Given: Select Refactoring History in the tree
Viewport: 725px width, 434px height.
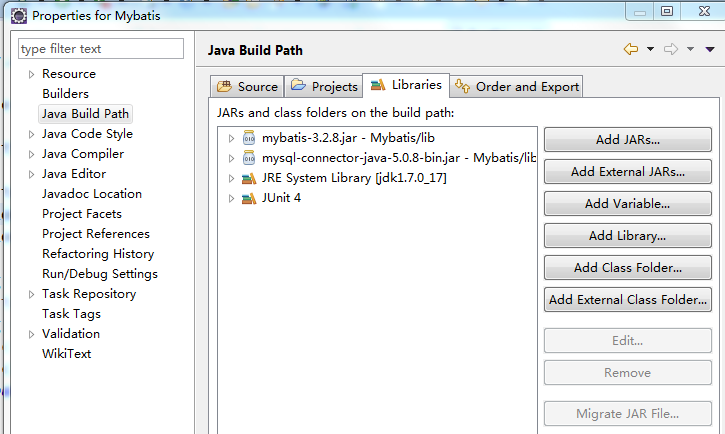Looking at the screenshot, I should click(x=98, y=254).
